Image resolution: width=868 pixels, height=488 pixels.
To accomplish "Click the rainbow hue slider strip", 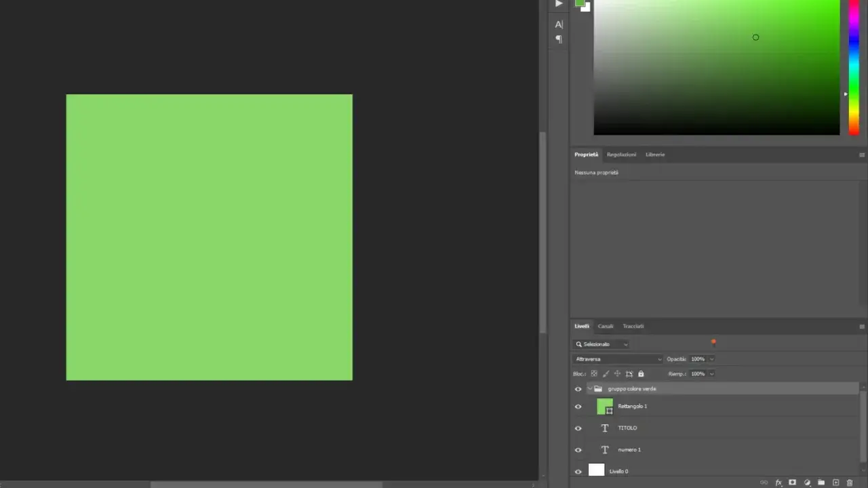I will tap(854, 67).
